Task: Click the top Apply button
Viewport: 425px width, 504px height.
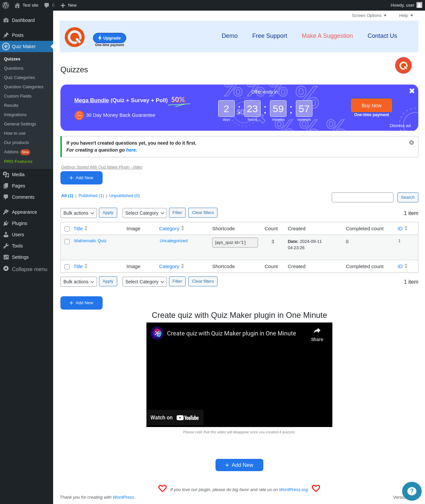Action: (x=108, y=213)
